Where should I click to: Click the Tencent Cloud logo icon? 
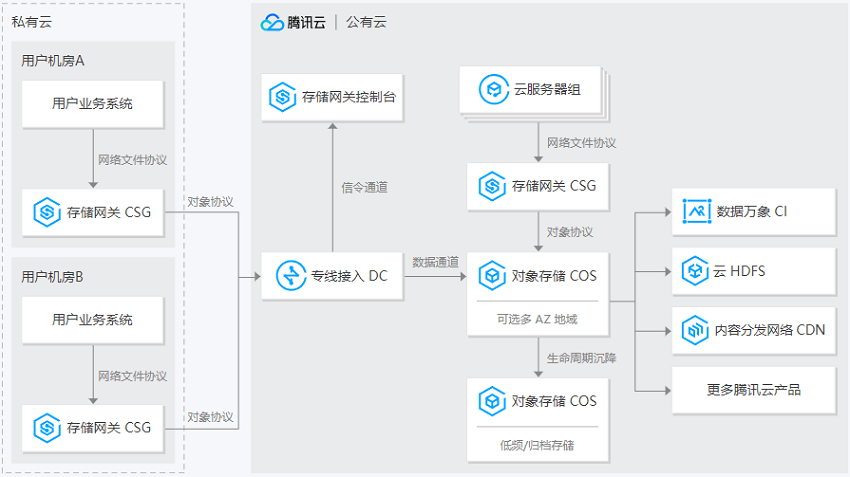[x=272, y=22]
